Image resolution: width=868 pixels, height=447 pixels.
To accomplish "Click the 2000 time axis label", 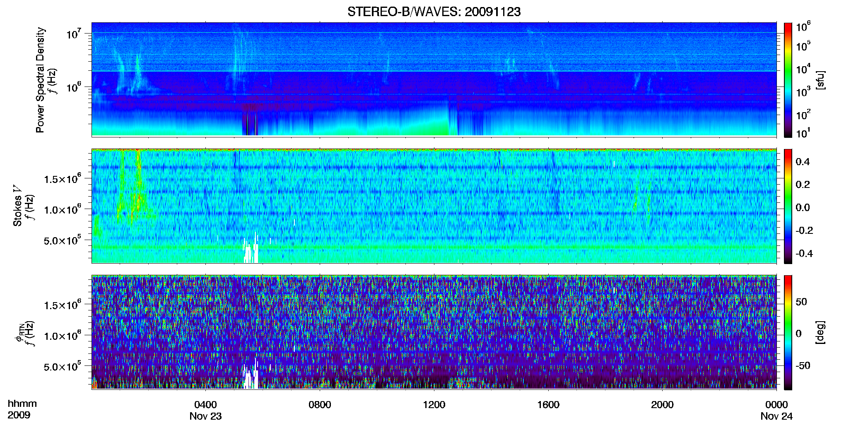I will 662,405.
